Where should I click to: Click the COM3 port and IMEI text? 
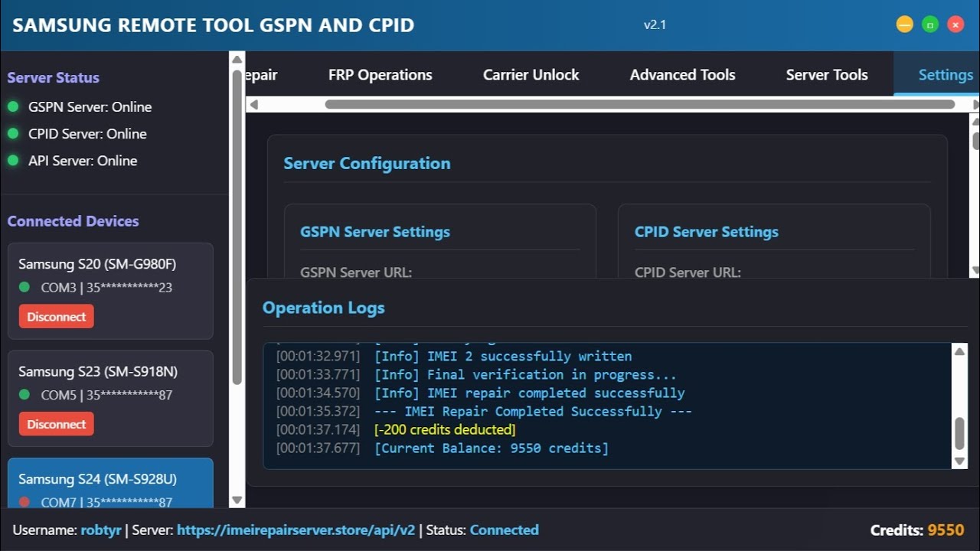[x=106, y=288]
